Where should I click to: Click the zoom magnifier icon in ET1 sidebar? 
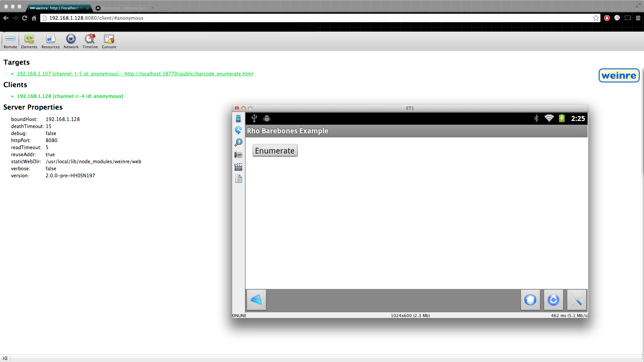pos(238,142)
